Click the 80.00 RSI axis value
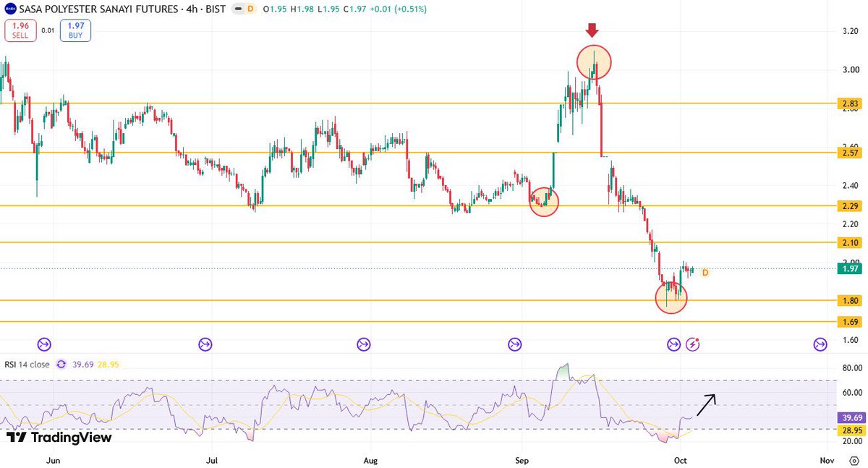868x468 pixels. point(851,368)
